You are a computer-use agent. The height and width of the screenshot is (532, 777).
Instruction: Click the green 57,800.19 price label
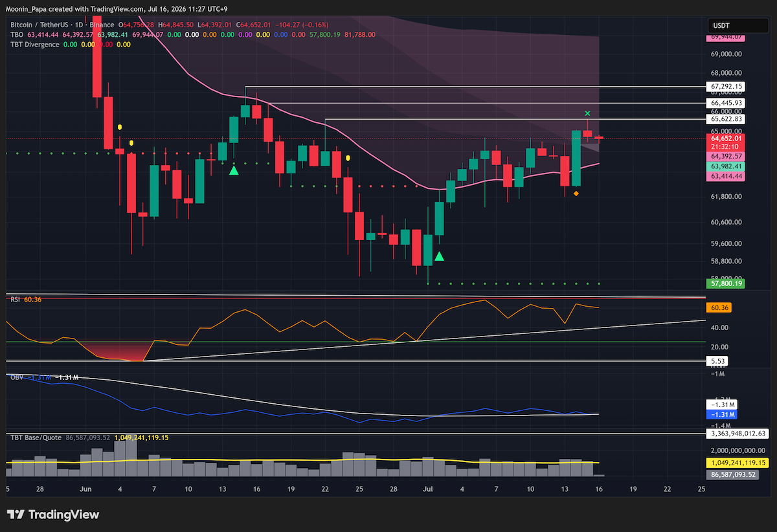pyautogui.click(x=726, y=283)
